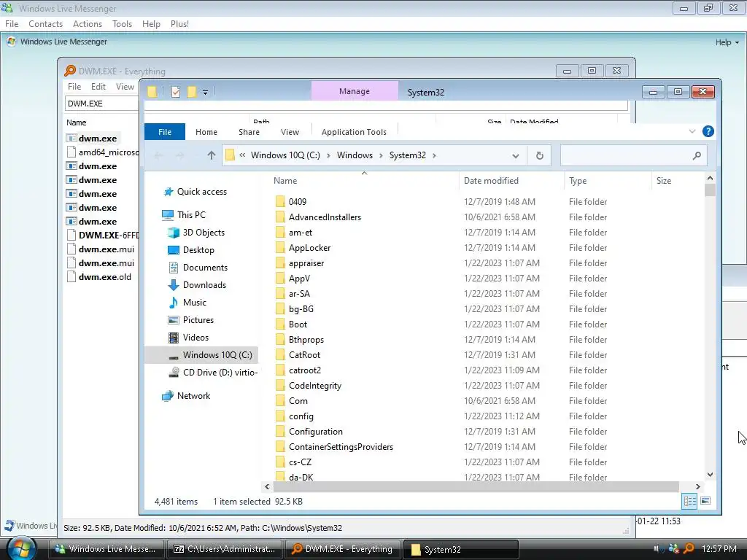Select the CodeIntegrity folder
This screenshot has height=560, width=747.
click(315, 386)
